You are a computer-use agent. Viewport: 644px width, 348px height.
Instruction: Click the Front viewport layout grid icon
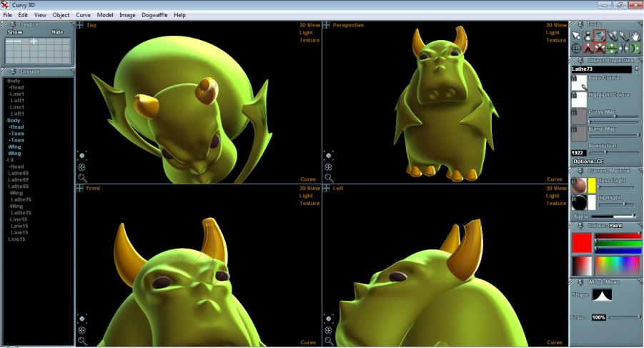(x=79, y=188)
